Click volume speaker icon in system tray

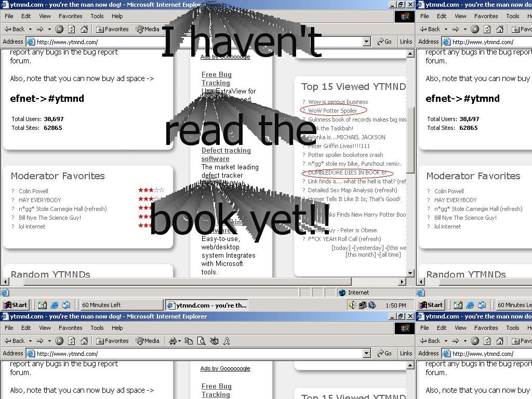[x=353, y=305]
